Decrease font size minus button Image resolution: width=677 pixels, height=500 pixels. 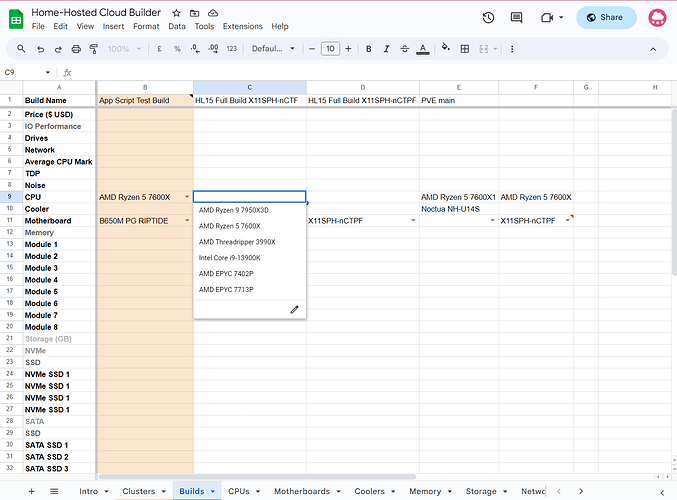312,49
